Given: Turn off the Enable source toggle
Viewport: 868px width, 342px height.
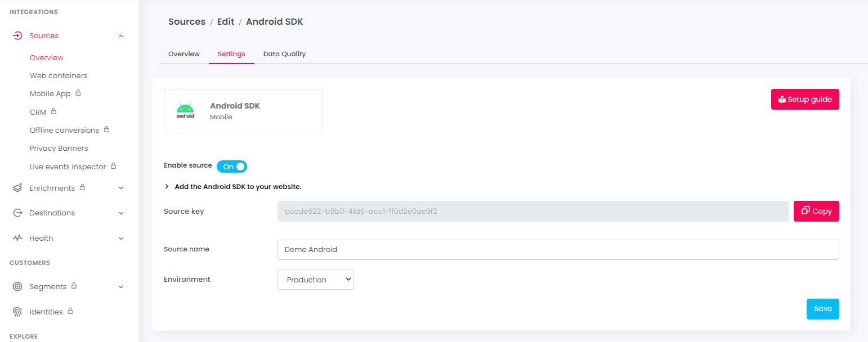Looking at the screenshot, I should 232,166.
